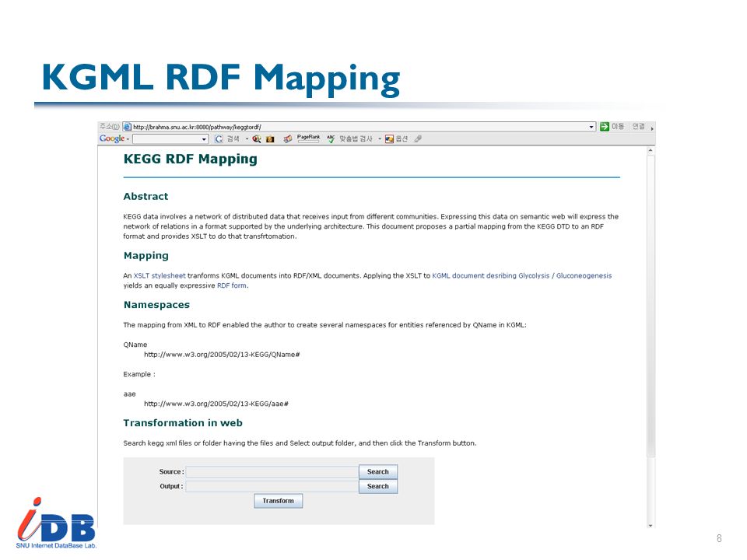Open the address bar URL history dropdown
The width and height of the screenshot is (747, 560).
click(x=591, y=127)
